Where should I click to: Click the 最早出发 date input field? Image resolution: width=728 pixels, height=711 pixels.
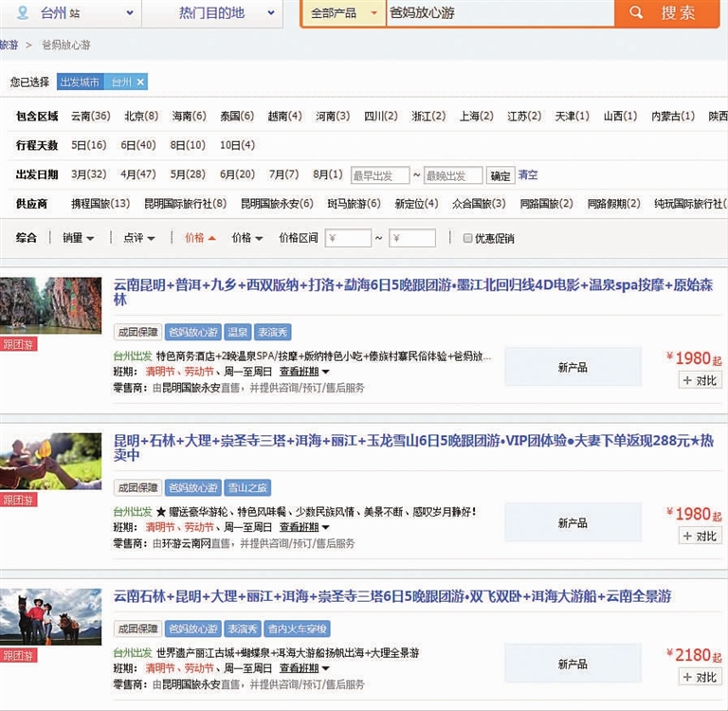pyautogui.click(x=379, y=175)
